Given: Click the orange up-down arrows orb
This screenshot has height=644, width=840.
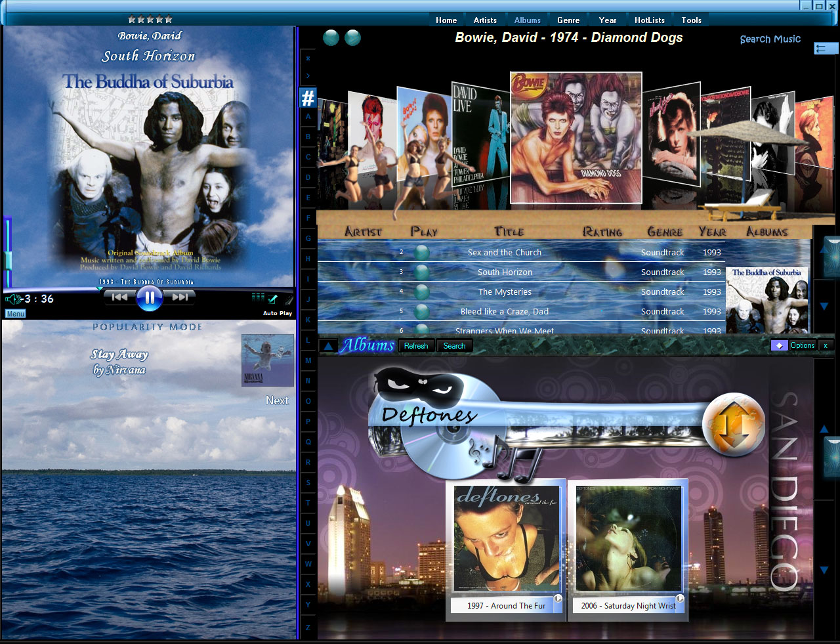Looking at the screenshot, I should (734, 424).
